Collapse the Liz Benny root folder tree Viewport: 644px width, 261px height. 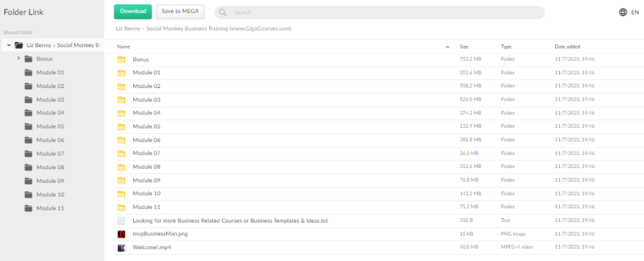pyautogui.click(x=8, y=45)
